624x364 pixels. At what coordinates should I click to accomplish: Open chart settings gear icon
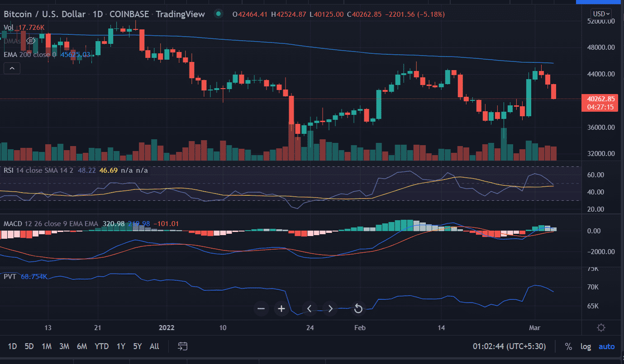[601, 328]
